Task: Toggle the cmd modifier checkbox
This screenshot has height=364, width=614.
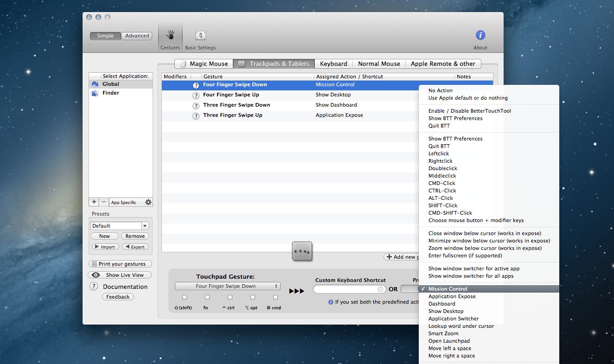Action: [x=275, y=297]
